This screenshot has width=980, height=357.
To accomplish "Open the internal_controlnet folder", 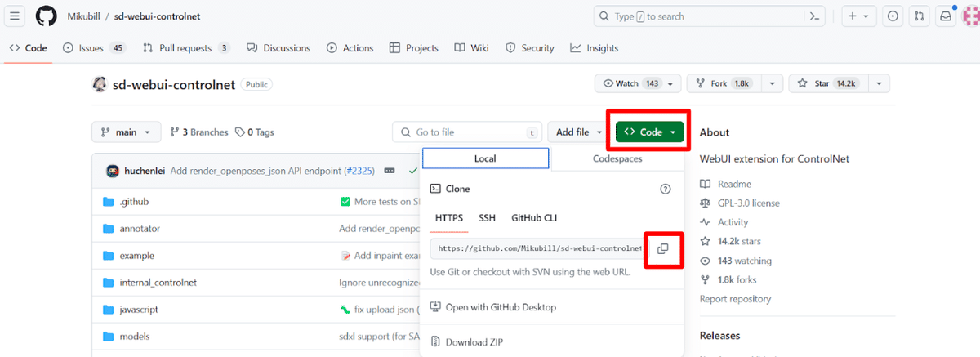I will point(158,283).
